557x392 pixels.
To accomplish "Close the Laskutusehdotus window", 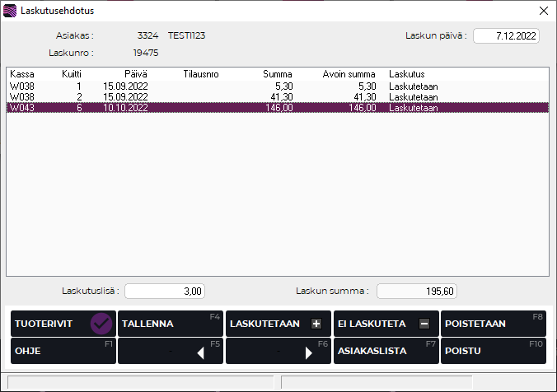I will pyautogui.click(x=542, y=11).
